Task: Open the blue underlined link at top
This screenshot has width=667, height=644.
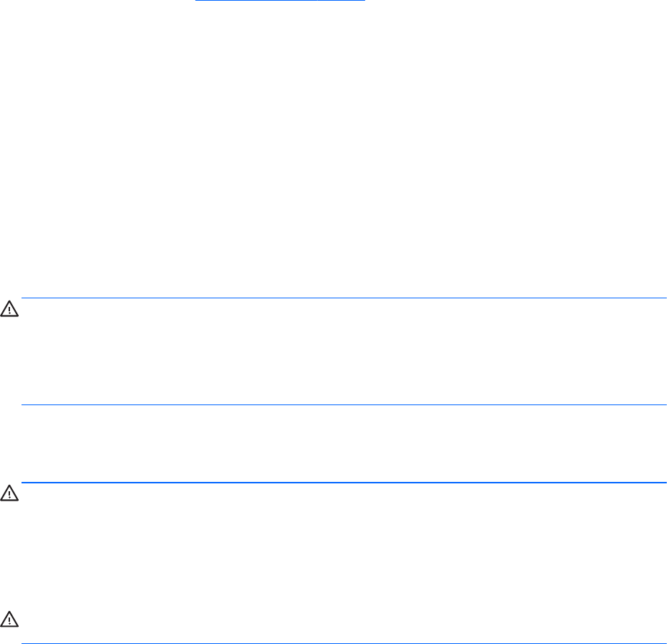Action: (x=280, y=1)
